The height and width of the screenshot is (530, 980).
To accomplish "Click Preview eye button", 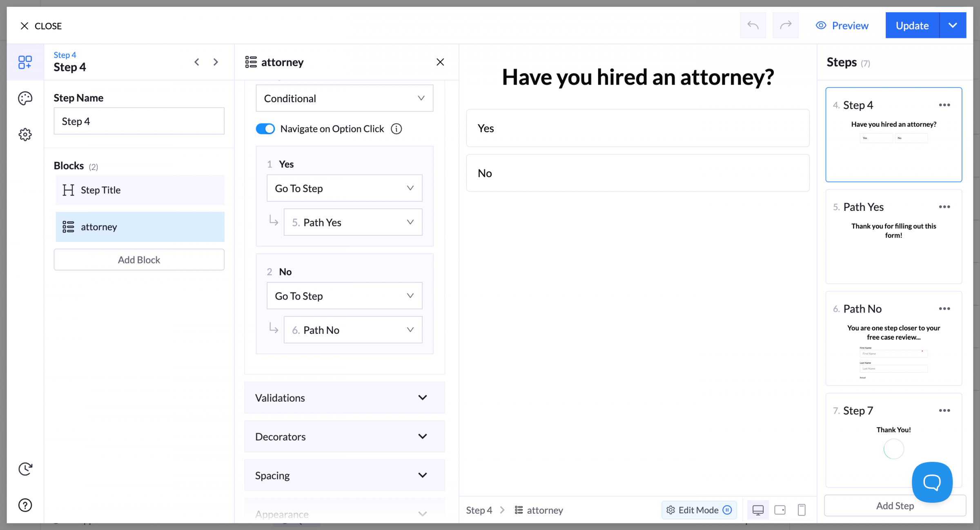I will (842, 25).
